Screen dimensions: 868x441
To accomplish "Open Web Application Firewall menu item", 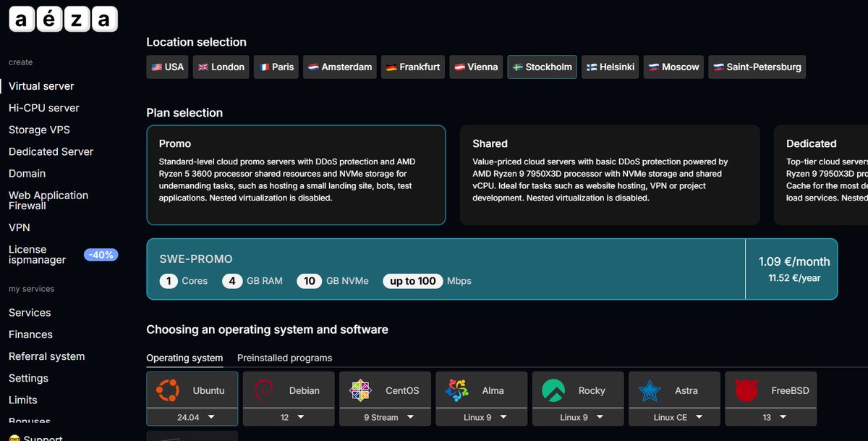I will pyautogui.click(x=48, y=201).
